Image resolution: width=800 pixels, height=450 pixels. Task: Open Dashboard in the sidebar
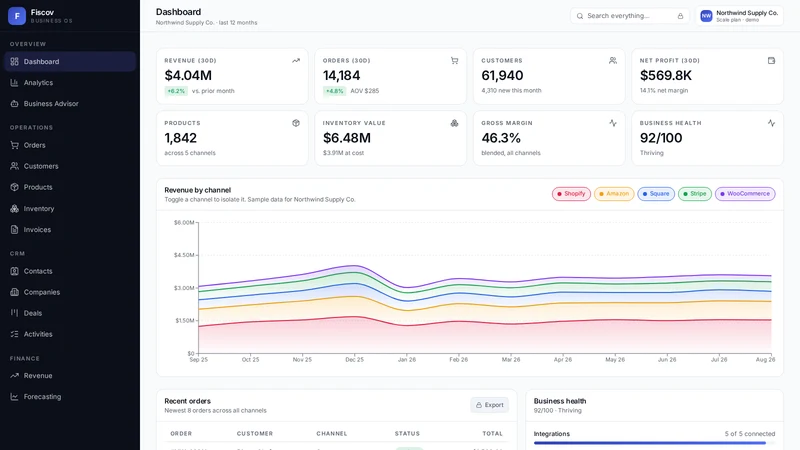(70, 62)
